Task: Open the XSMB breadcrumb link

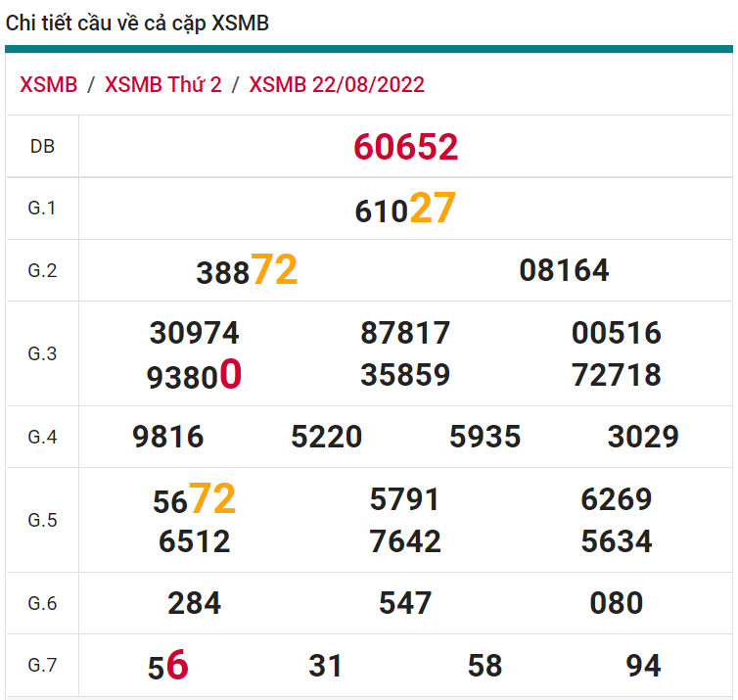Action: (x=48, y=84)
